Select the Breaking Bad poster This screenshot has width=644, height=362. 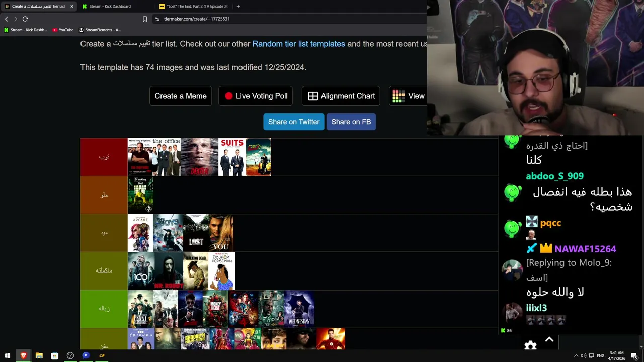pyautogui.click(x=140, y=195)
